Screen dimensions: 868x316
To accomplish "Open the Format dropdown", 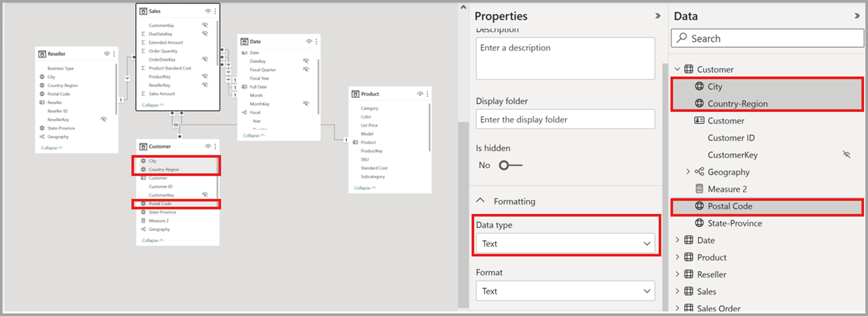I will pyautogui.click(x=565, y=291).
